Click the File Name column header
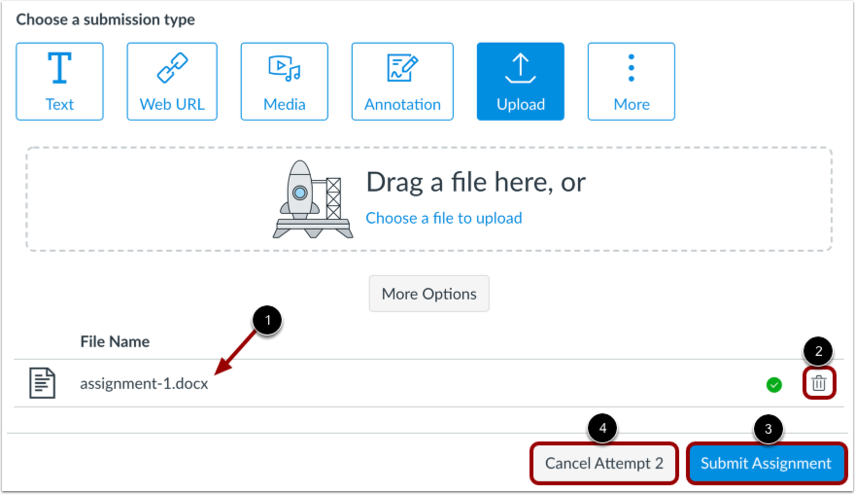855x494 pixels. tap(115, 341)
